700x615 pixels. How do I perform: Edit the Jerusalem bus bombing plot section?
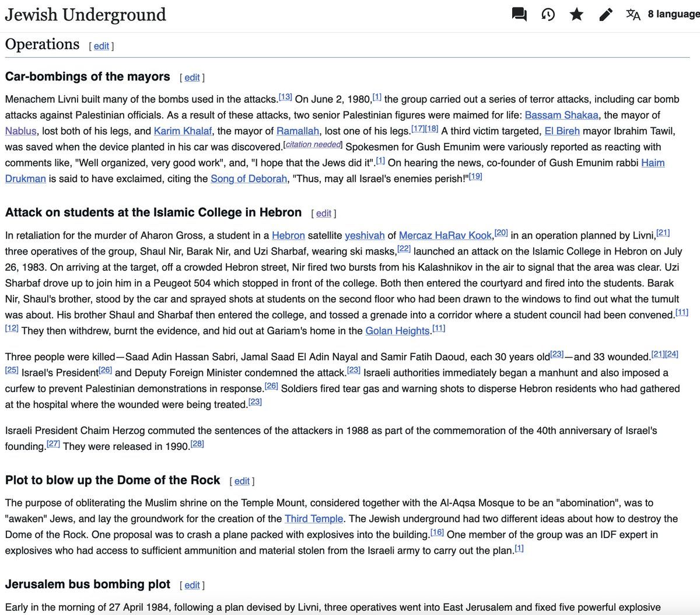(x=192, y=585)
